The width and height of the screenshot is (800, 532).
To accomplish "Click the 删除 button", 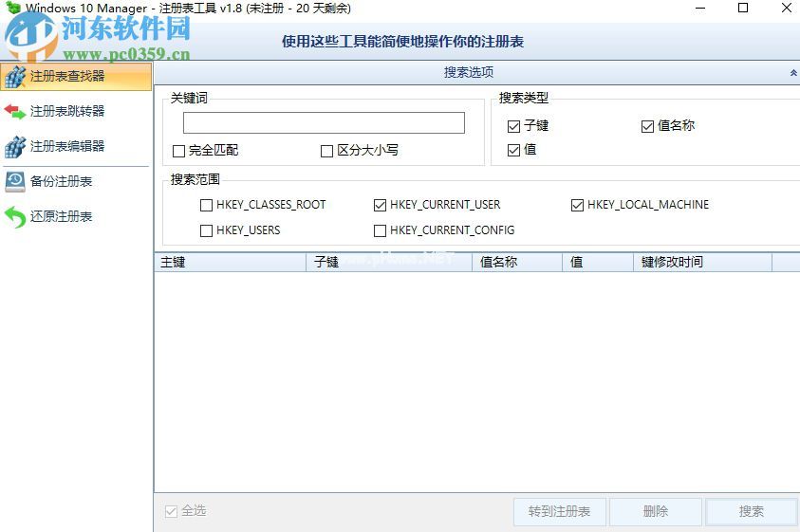I will (x=656, y=511).
